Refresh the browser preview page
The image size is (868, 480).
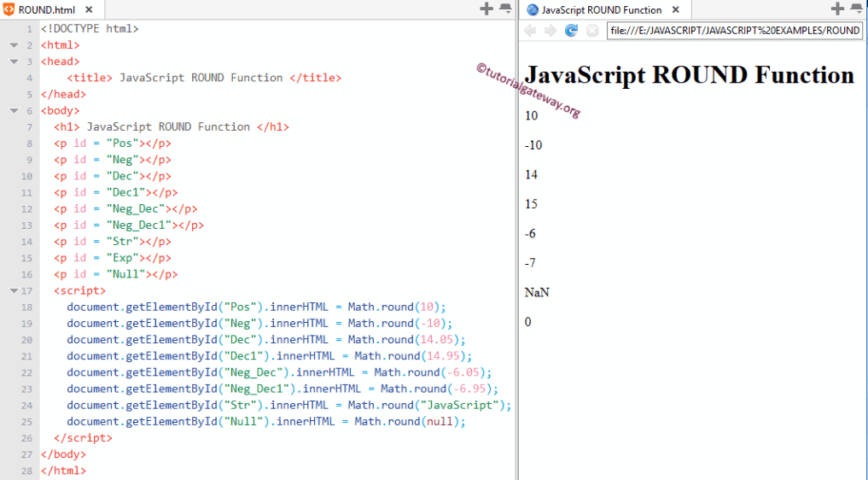[571, 31]
